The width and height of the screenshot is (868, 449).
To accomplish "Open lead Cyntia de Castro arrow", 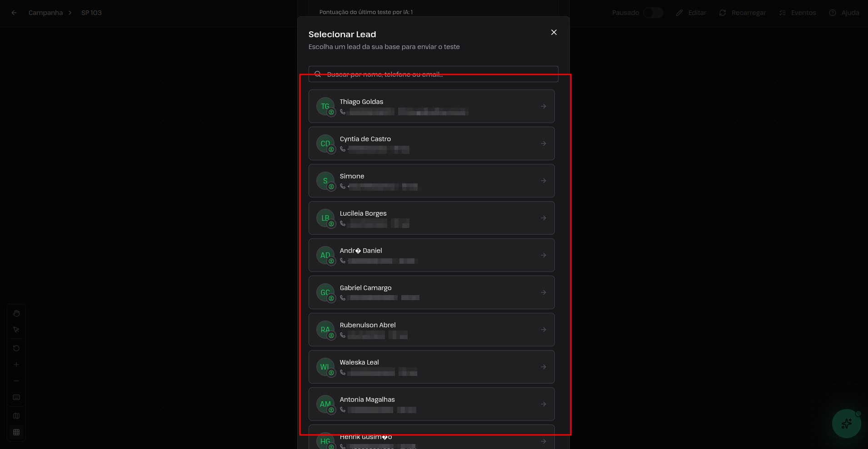I will 544,143.
